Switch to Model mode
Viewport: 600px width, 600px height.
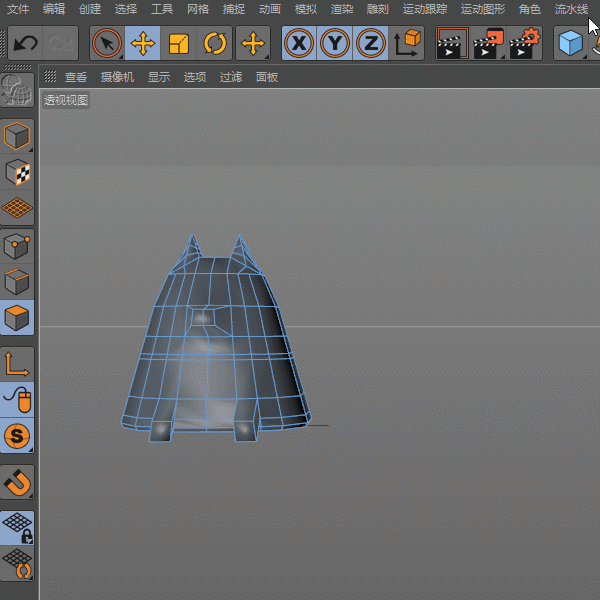17,135
